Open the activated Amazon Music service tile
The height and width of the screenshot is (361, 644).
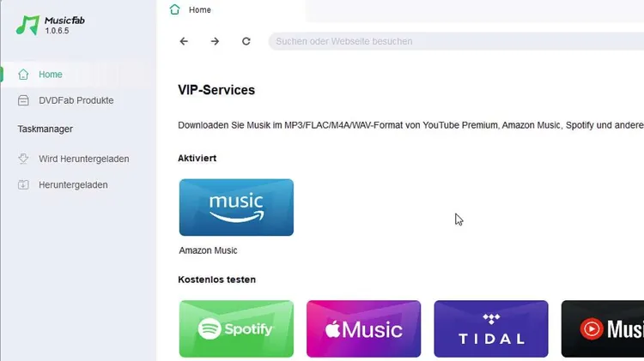pos(236,208)
